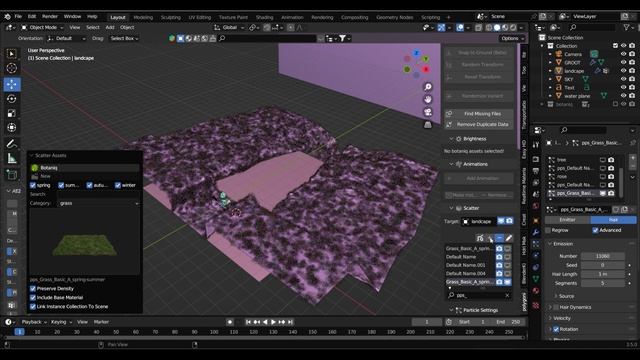Activate the Transform tool
Image resolution: width=640 pixels, height=360 pixels.
pyautogui.click(x=12, y=127)
